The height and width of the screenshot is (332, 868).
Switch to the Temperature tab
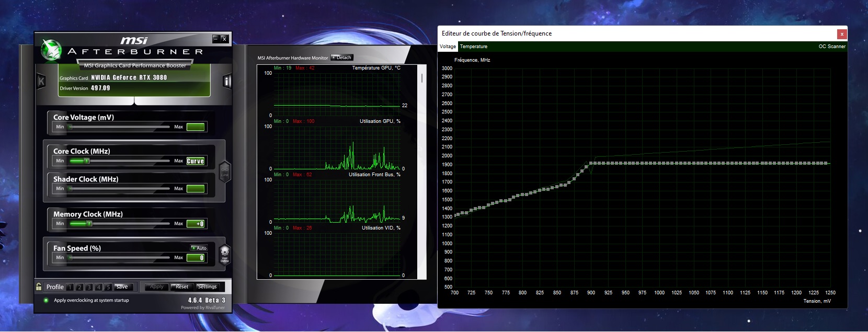coord(474,47)
